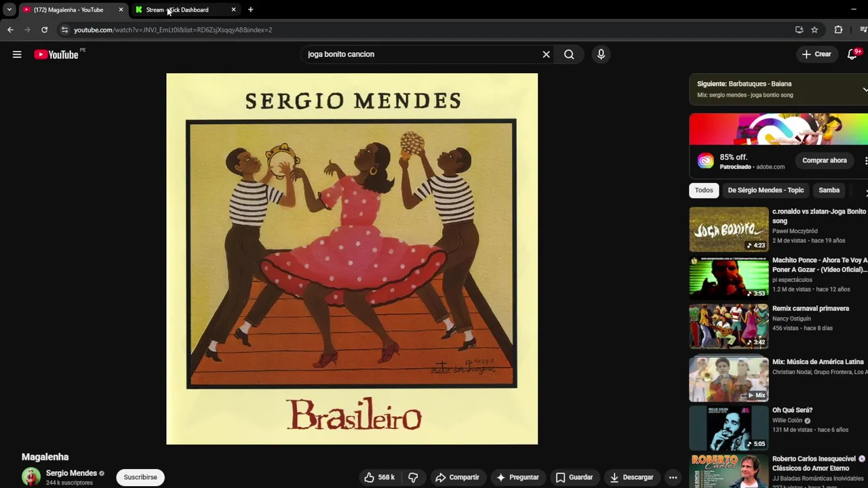Open the install/cast icon in address bar
This screenshot has height=488, width=868.
[x=799, y=30]
